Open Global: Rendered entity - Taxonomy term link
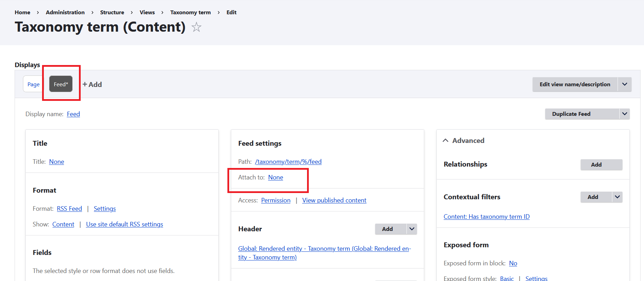The height and width of the screenshot is (281, 644). coord(324,253)
